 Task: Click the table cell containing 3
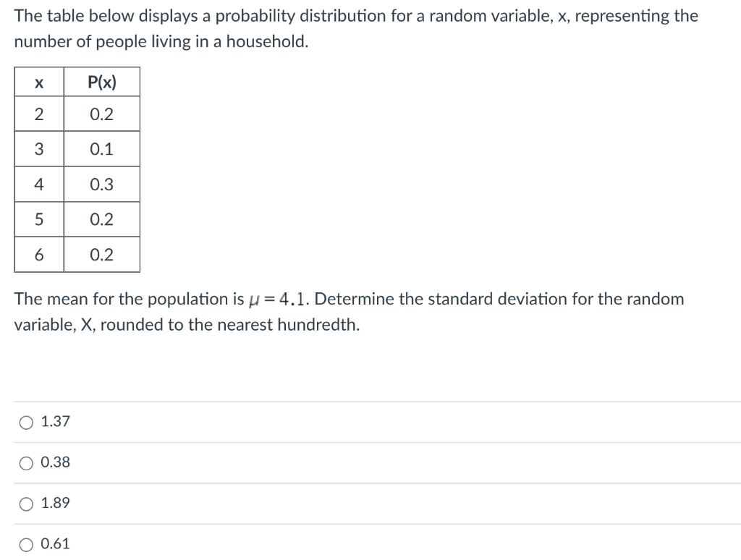point(38,149)
